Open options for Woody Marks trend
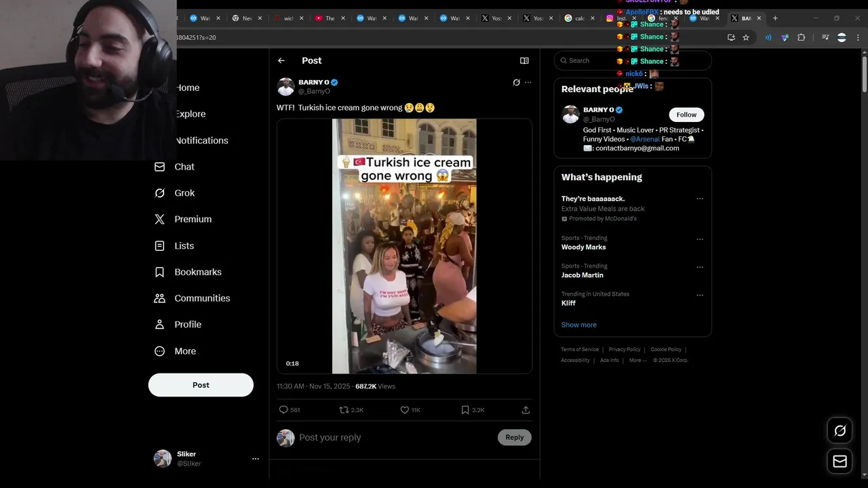 point(700,239)
